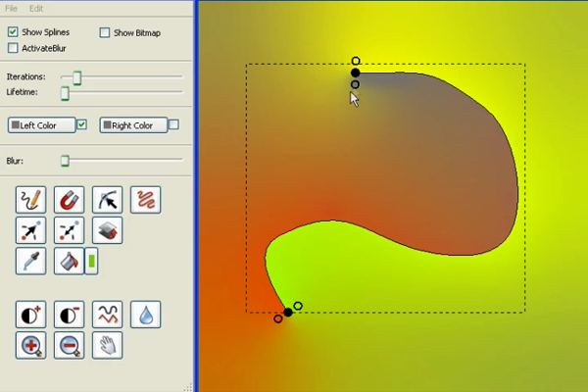
Task: Enable the ActivateBlur checkbox
Action: click(13, 48)
